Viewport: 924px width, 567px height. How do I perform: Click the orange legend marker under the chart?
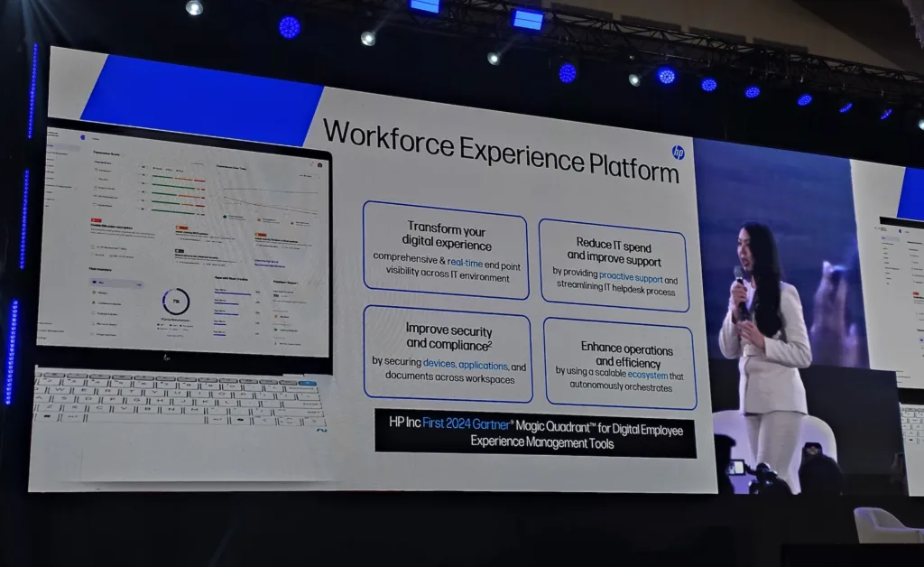258,219
